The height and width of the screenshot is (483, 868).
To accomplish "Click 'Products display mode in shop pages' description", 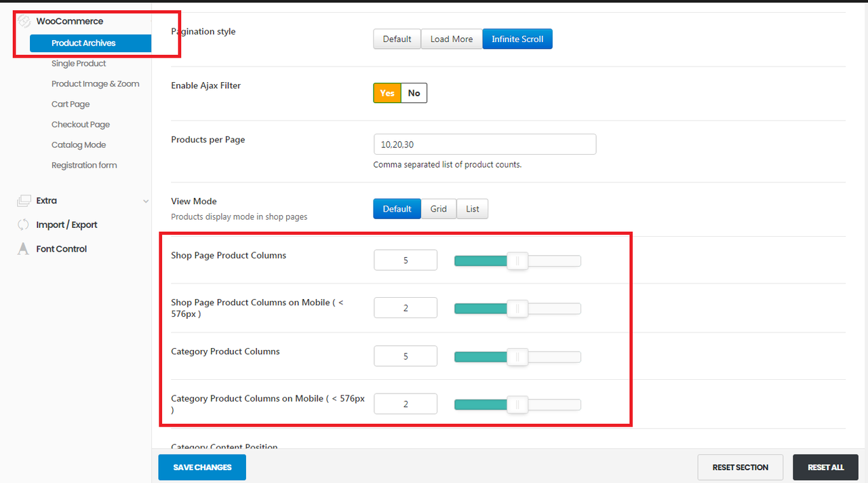I will click(239, 217).
